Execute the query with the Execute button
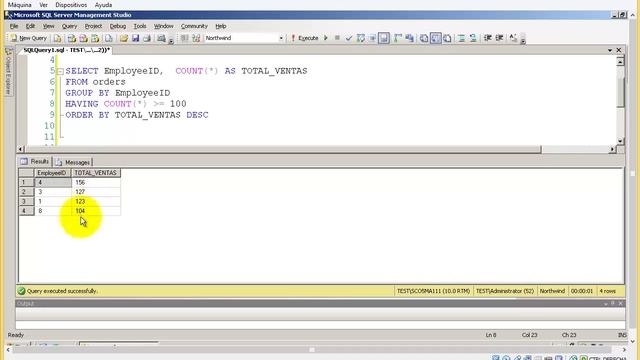 click(x=304, y=38)
